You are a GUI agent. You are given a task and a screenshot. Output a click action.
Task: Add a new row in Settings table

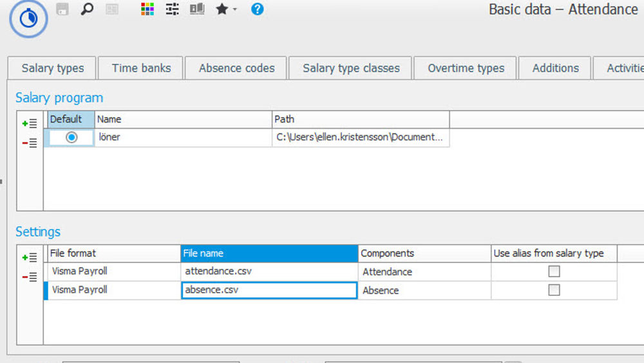coord(30,257)
